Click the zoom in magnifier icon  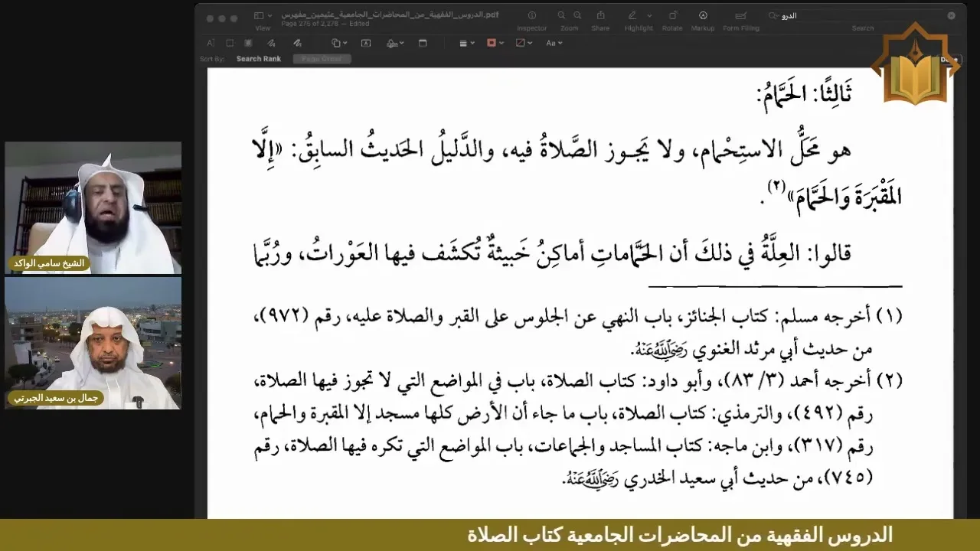tap(578, 15)
